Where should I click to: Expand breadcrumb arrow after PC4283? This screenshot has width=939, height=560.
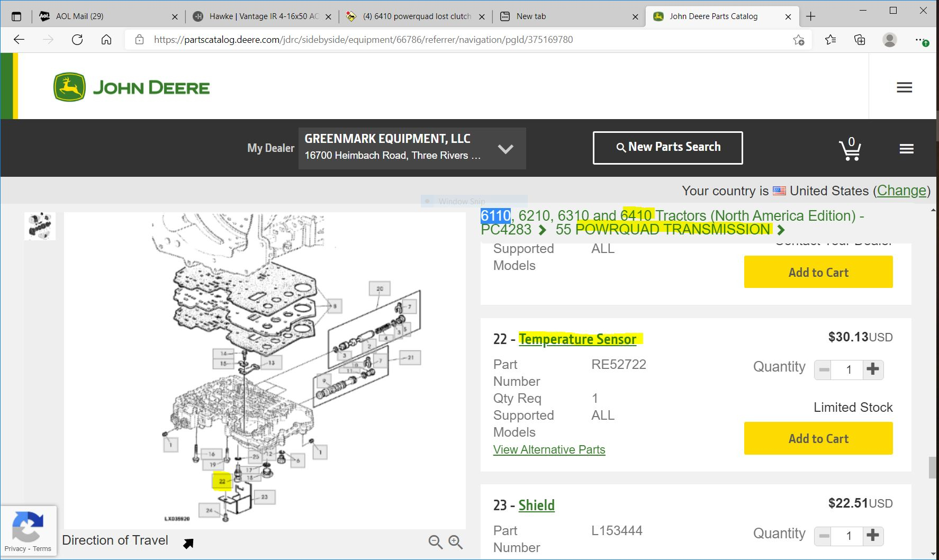tap(543, 230)
